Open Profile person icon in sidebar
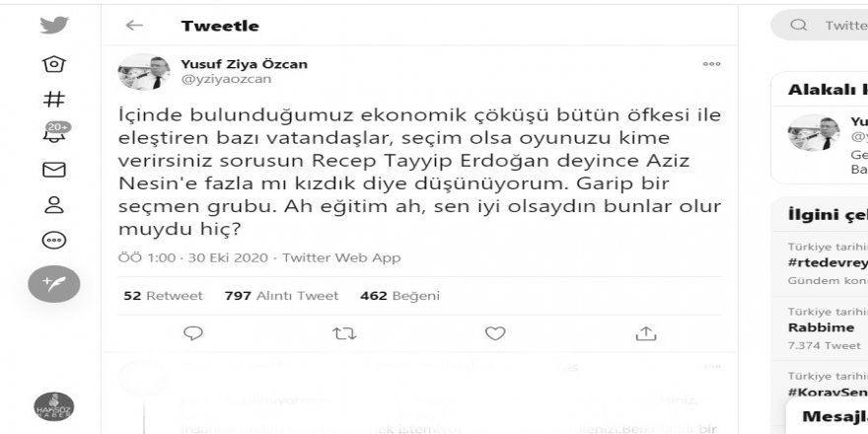The height and width of the screenshot is (434, 868). (x=54, y=205)
